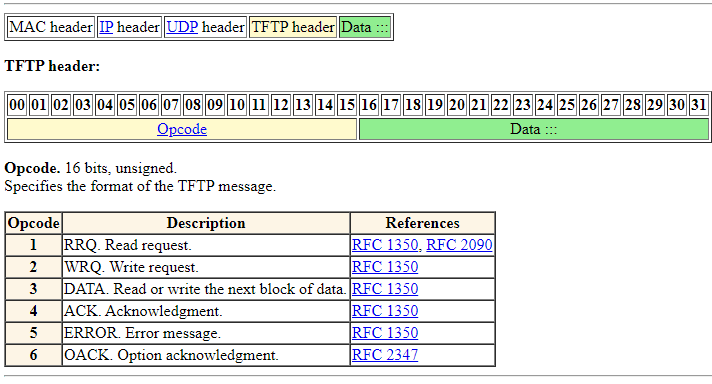Click the Opcode column header

pyautogui.click(x=34, y=223)
